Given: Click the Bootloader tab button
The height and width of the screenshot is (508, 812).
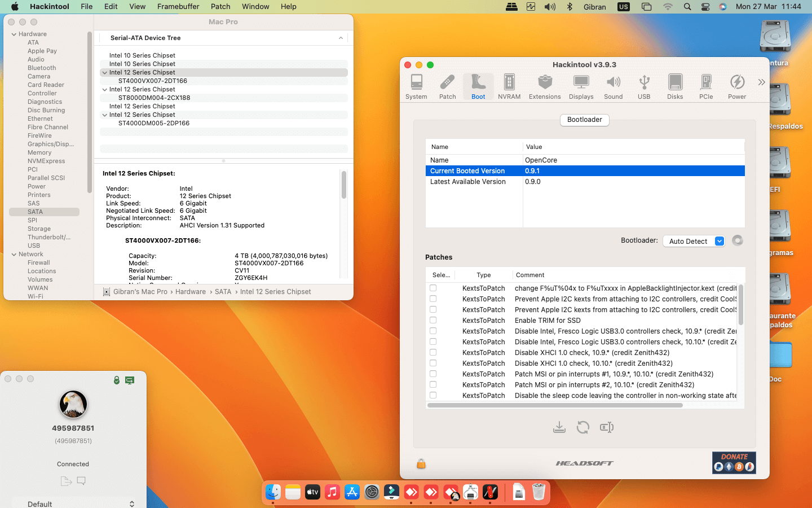Looking at the screenshot, I should [x=584, y=120].
